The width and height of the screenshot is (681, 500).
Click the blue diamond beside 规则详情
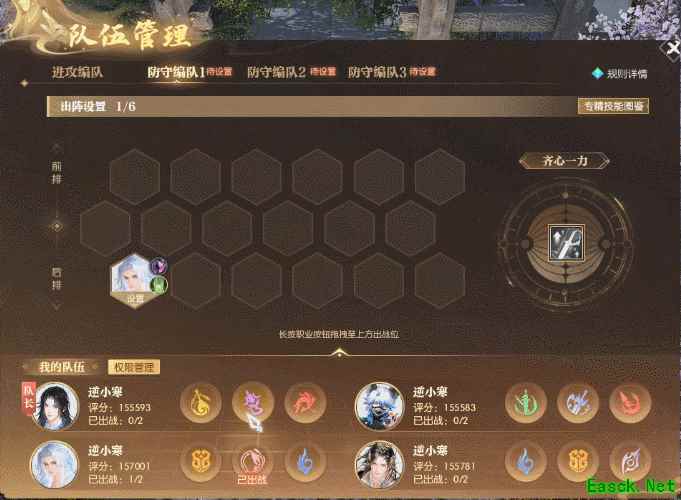[x=598, y=73]
